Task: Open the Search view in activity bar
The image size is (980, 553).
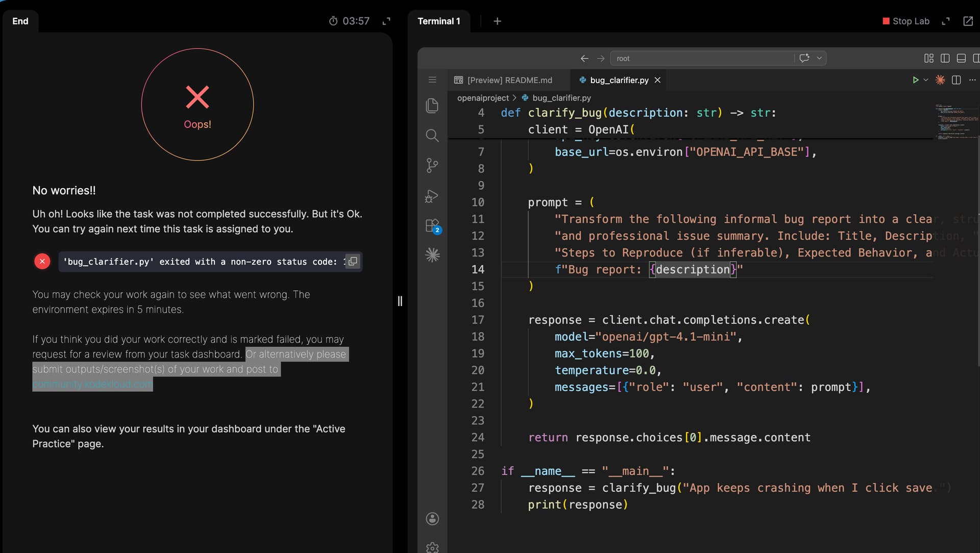Action: tap(432, 135)
